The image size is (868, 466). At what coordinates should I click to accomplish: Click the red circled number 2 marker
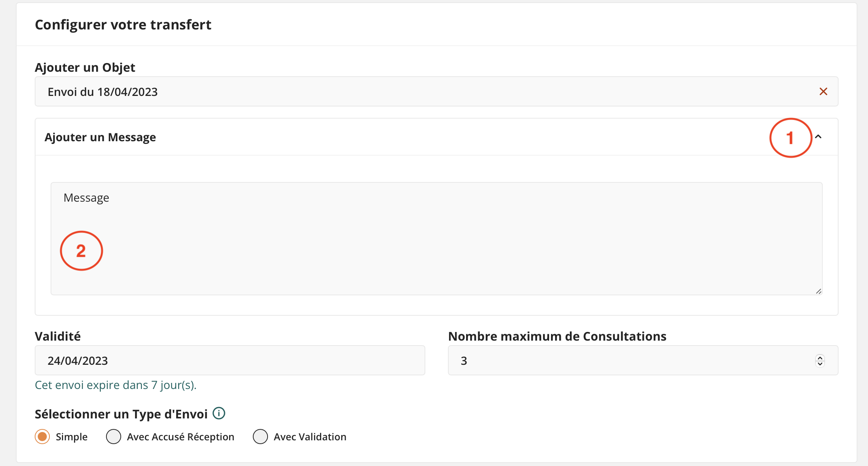pos(81,251)
